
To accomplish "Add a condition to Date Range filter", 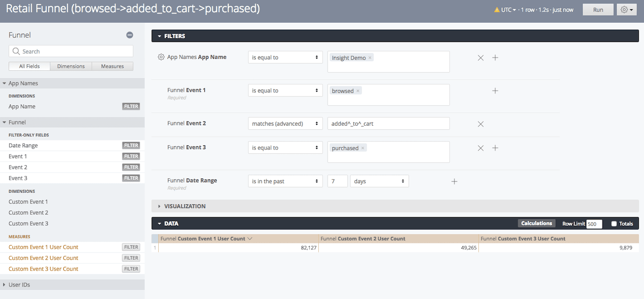I will point(454,182).
